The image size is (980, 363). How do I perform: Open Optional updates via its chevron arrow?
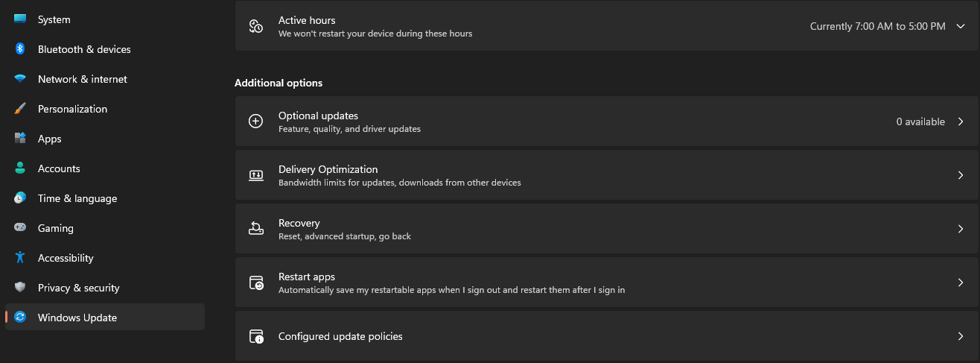click(x=961, y=121)
